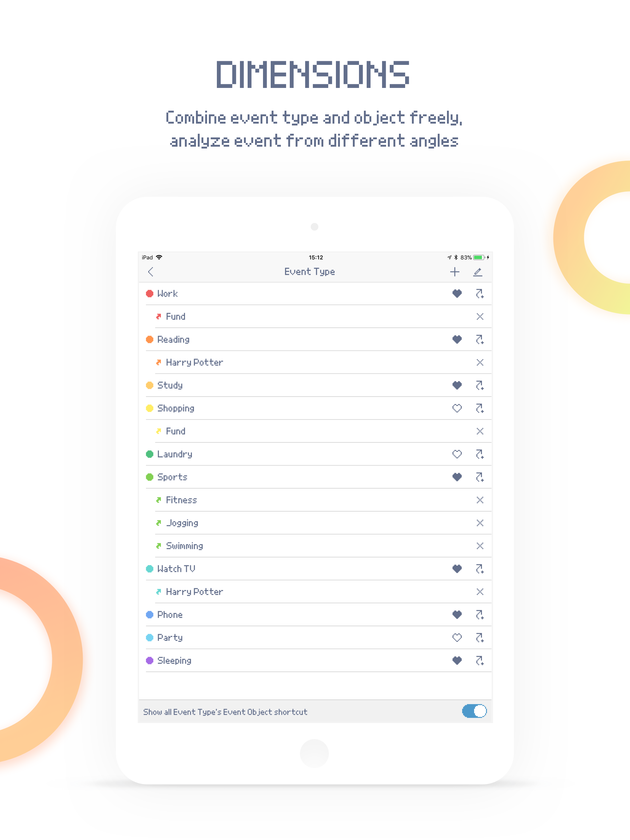Delete Harry Potter under Watch TV

(480, 592)
